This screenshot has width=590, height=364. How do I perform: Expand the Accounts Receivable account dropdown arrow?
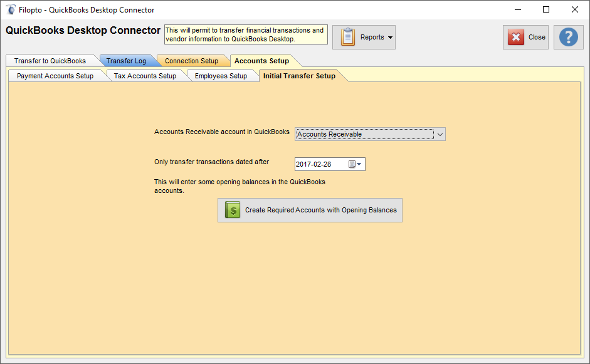[x=440, y=134]
